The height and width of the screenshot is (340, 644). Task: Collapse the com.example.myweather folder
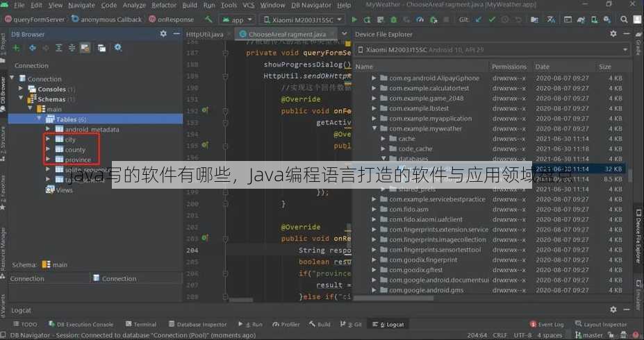tap(374, 128)
